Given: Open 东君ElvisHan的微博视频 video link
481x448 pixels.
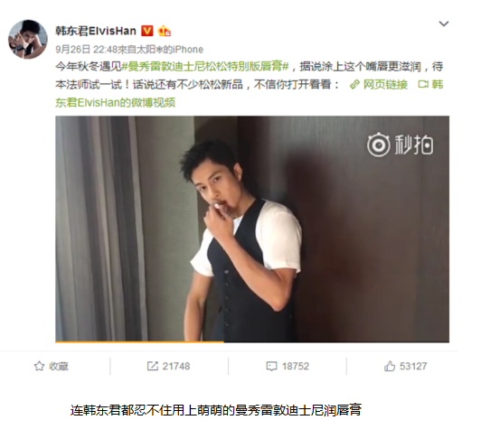Looking at the screenshot, I should pos(116,103).
